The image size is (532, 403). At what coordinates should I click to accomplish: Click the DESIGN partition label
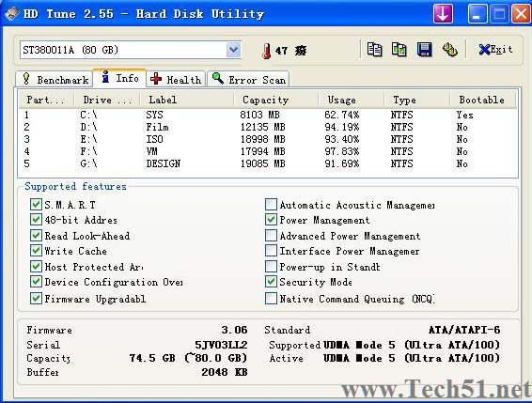pos(164,163)
